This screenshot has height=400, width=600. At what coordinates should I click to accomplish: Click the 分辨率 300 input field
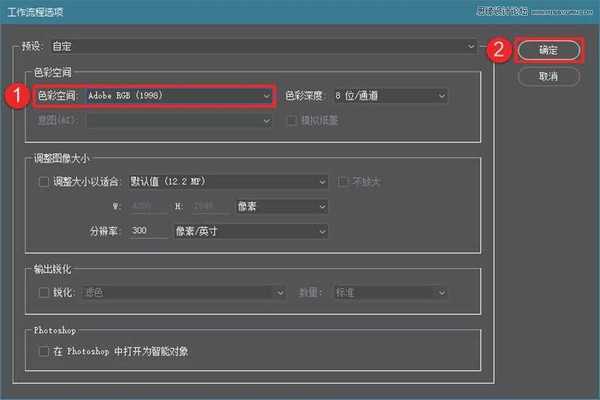click(x=148, y=231)
